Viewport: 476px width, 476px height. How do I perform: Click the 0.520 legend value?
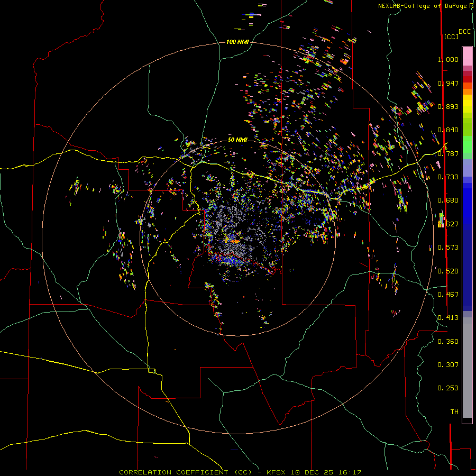(x=448, y=271)
